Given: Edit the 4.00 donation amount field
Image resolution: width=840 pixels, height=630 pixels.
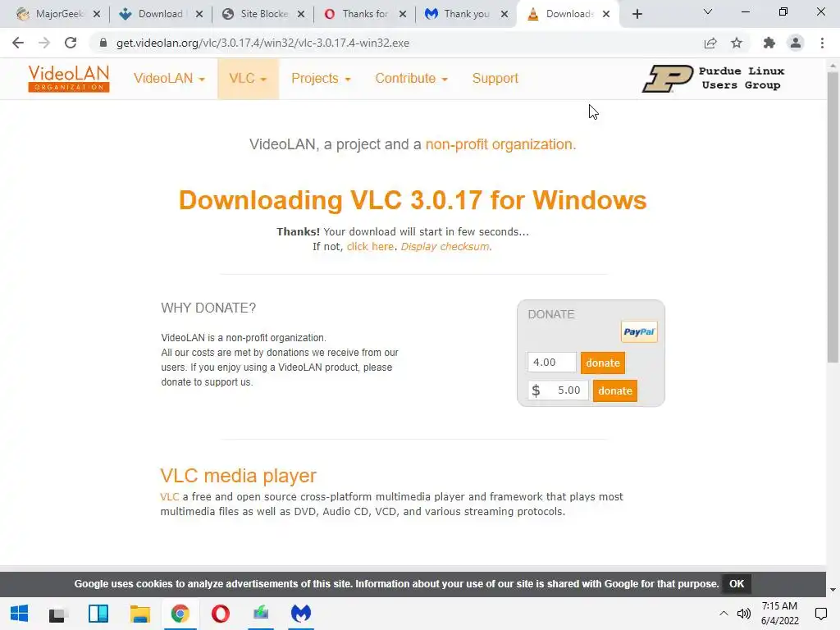Looking at the screenshot, I should pyautogui.click(x=552, y=362).
